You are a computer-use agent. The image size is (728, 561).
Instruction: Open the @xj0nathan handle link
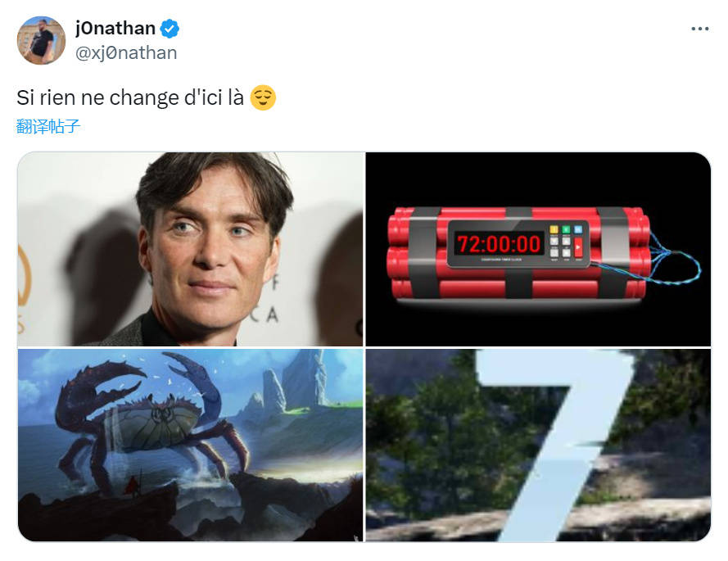tap(126, 53)
